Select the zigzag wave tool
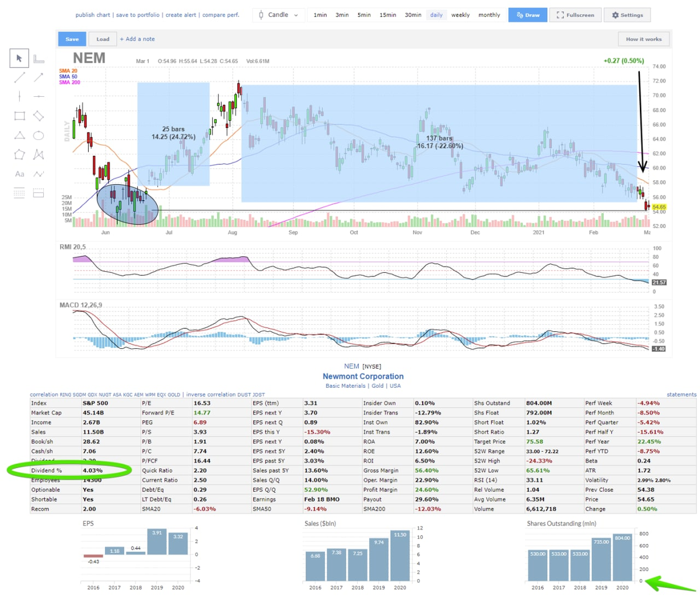 pyautogui.click(x=38, y=174)
